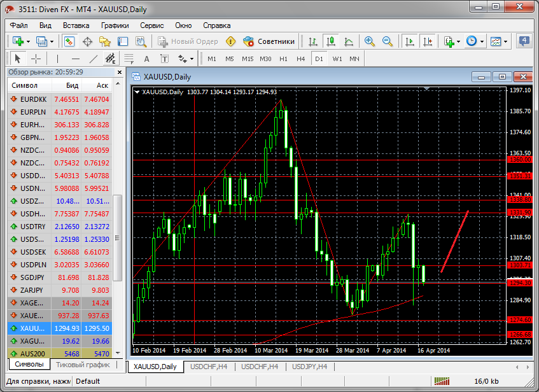This screenshot has width=539, height=392.
Task: Switch chart to Bar Chart mode
Action: click(x=313, y=41)
